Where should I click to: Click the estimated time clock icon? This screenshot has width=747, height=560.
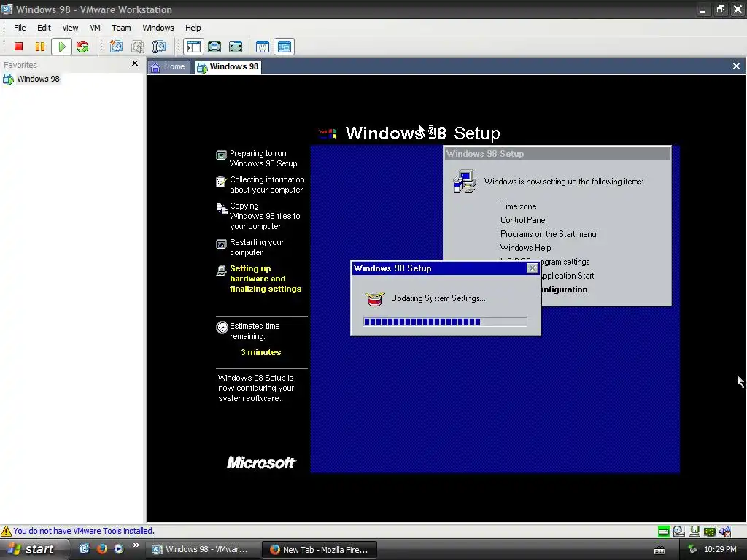click(222, 327)
